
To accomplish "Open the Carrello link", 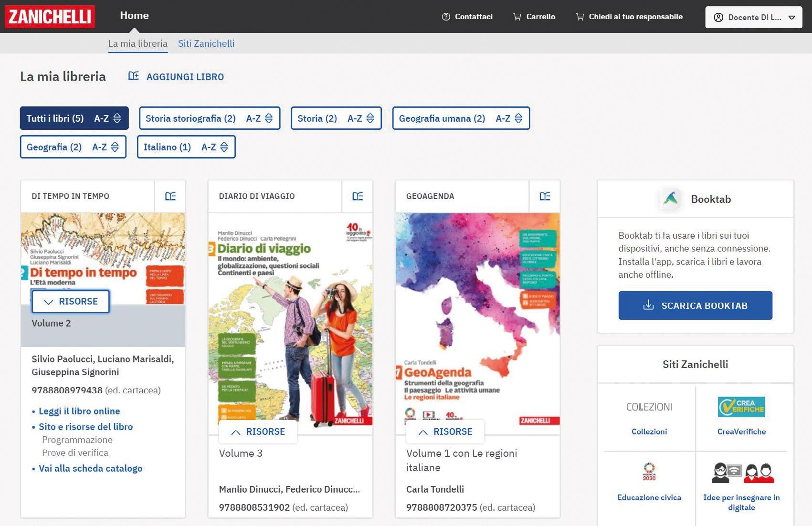I will tap(540, 17).
